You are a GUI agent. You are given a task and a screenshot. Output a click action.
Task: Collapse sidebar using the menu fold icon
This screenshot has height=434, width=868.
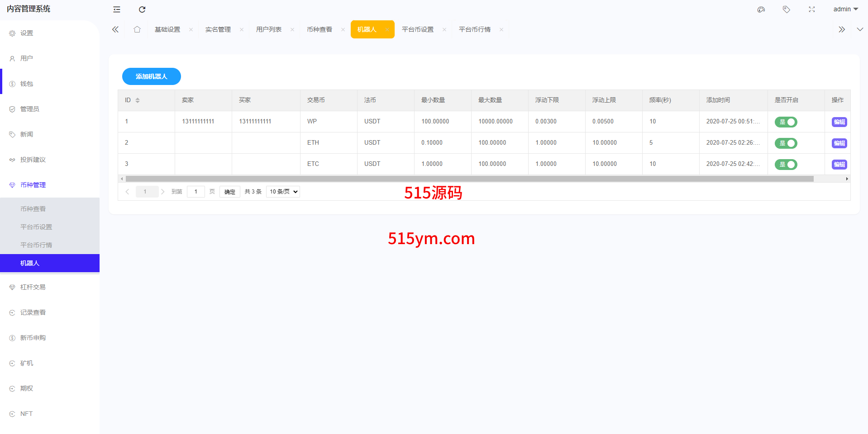[x=117, y=9]
